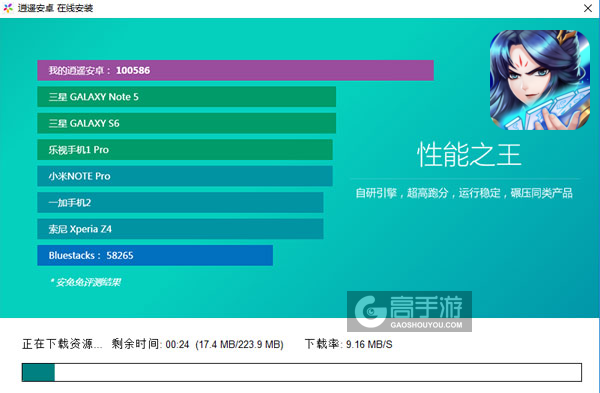This screenshot has height=393, width=600.
Task: Select the Bluestacks: 58265 bar
Action: pos(155,255)
